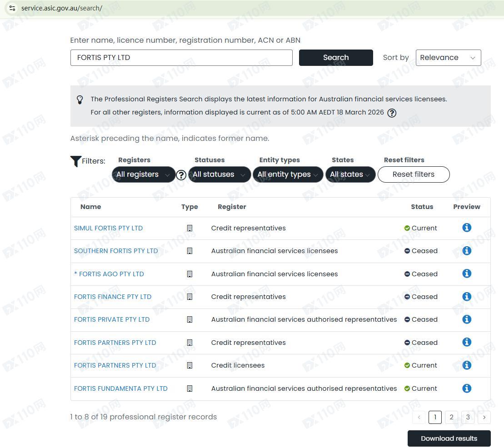Click site info icon in address bar
This screenshot has width=504, height=448.
point(12,8)
